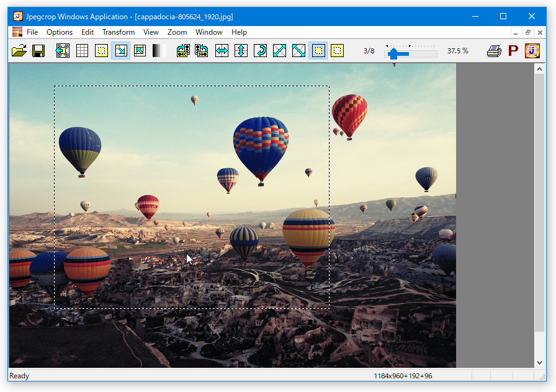
Task: Open the Help menu
Action: [239, 32]
